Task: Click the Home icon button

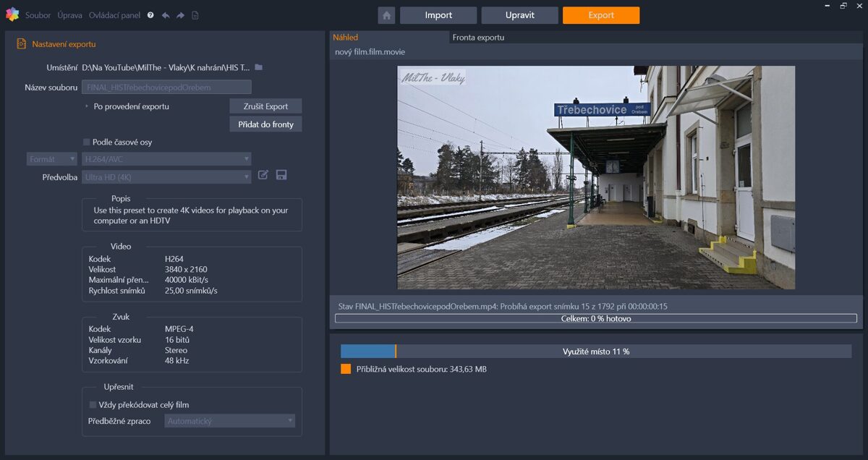Action: click(386, 15)
